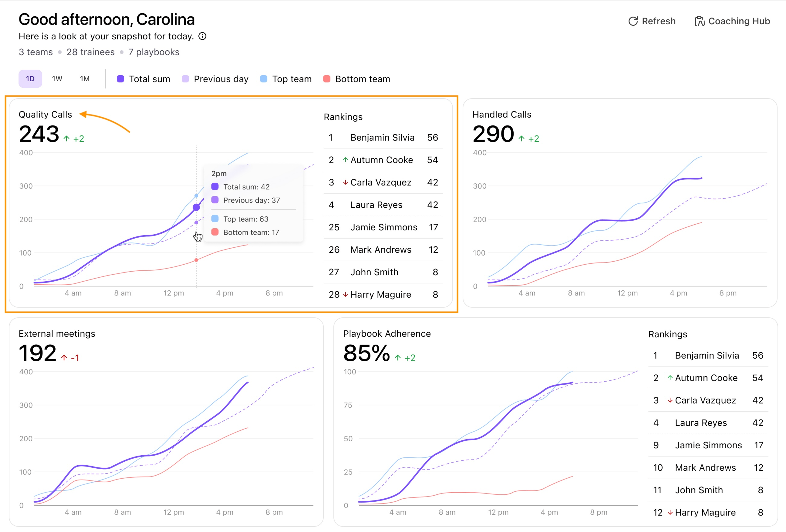Click green up arrow next to Quality Calls 243

67,139
